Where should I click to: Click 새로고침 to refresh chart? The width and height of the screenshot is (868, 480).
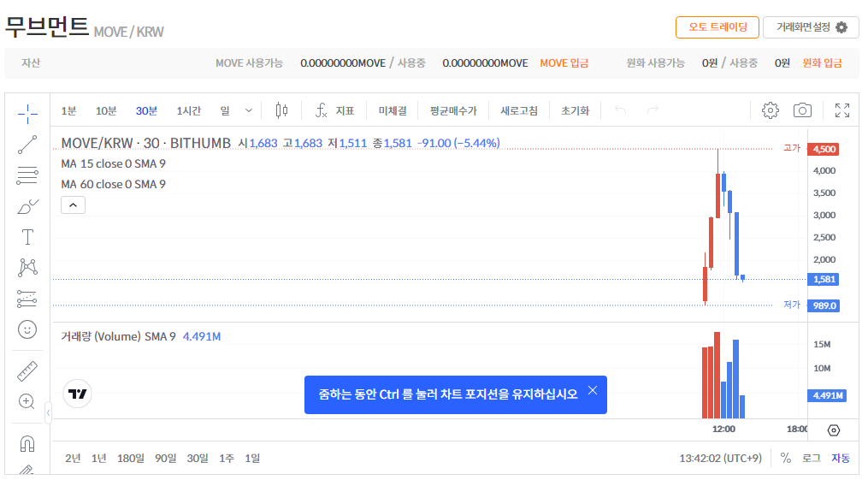pyautogui.click(x=519, y=110)
